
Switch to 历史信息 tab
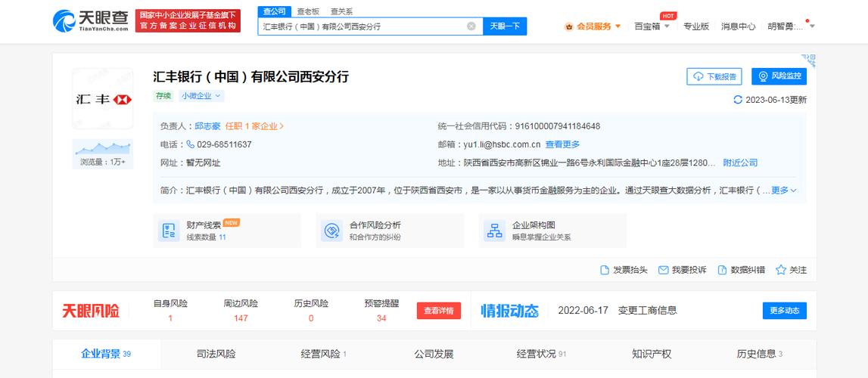tap(760, 355)
